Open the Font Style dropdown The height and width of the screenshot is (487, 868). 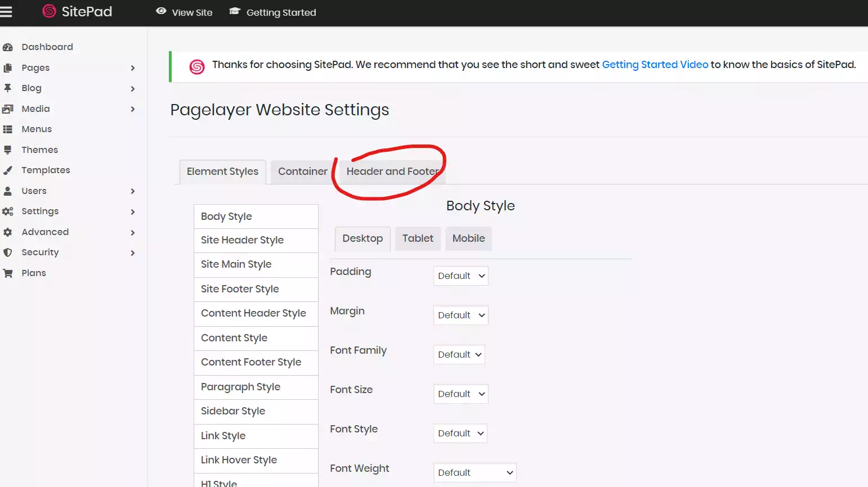click(x=460, y=434)
